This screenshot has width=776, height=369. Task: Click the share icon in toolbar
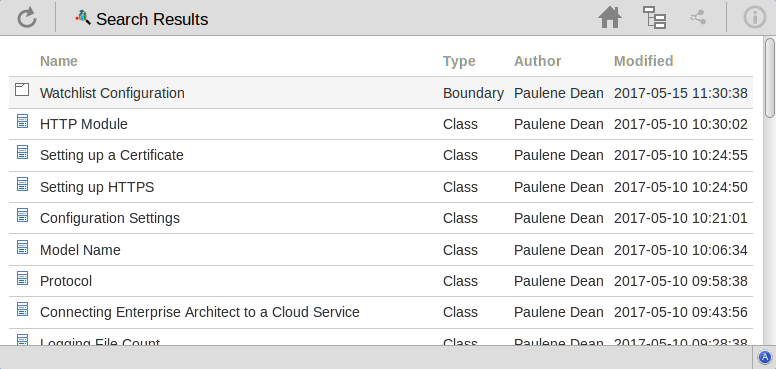click(x=698, y=18)
